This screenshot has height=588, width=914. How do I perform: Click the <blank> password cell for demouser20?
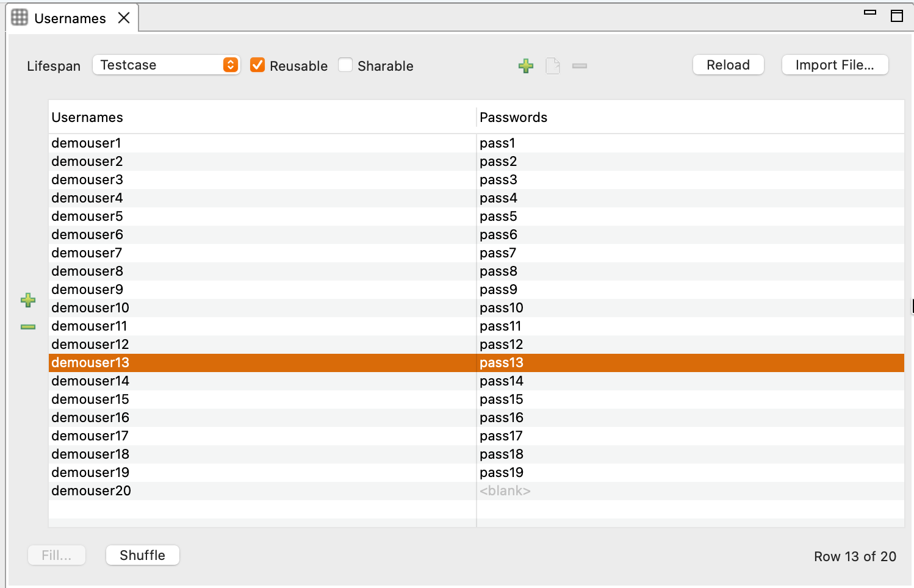pyautogui.click(x=691, y=491)
